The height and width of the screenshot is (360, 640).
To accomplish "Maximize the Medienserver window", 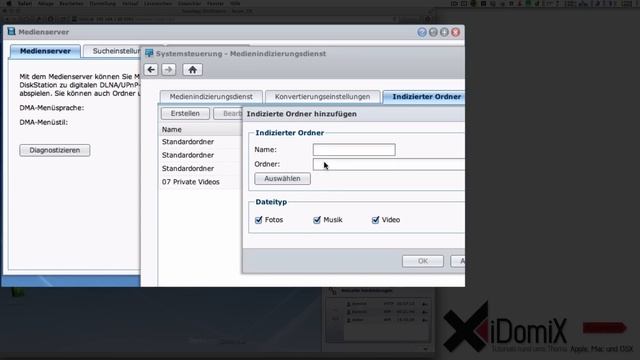I will 444,32.
